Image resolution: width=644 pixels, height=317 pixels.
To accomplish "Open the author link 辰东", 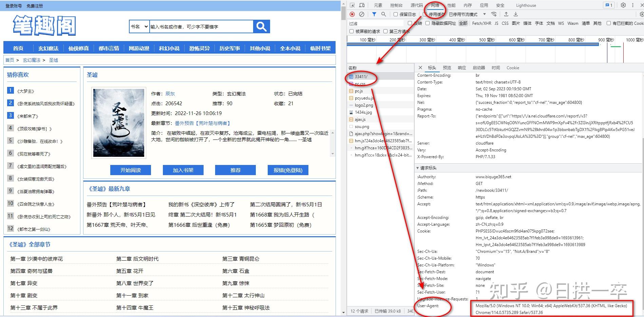I will tap(170, 94).
